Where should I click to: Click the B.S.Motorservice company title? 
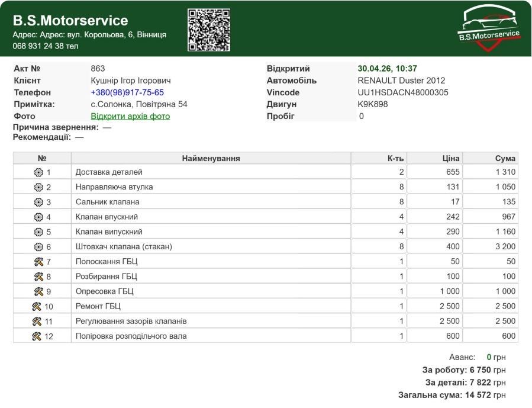(70, 21)
